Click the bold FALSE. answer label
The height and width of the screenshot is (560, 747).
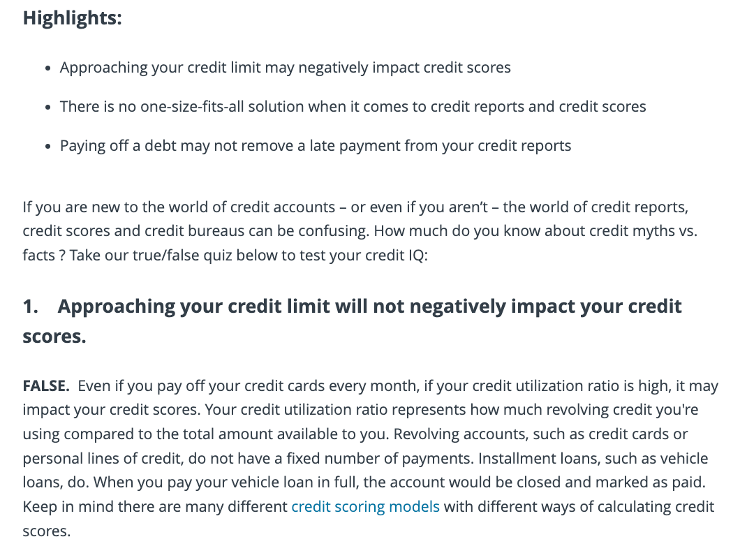(45, 386)
